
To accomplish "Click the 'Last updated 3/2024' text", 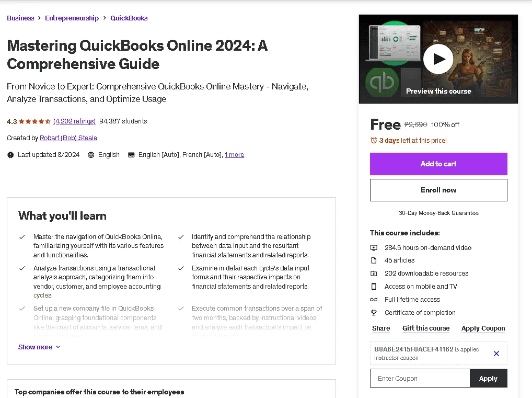I will click(49, 155).
